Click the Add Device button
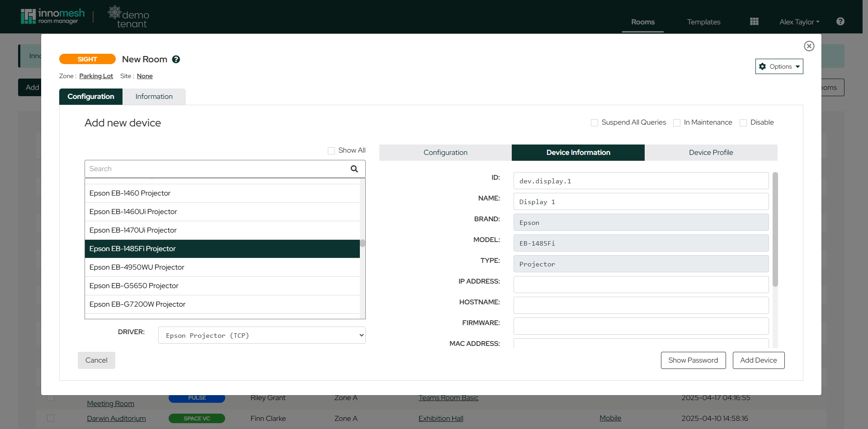 [x=759, y=360]
